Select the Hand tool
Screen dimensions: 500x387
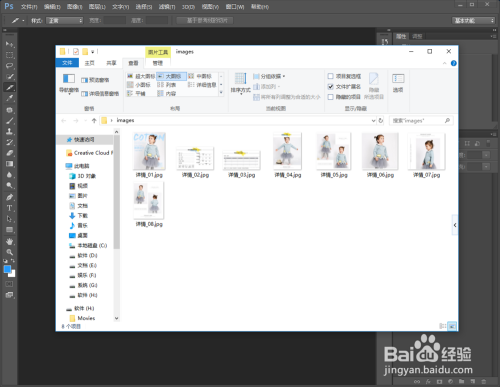click(9, 241)
